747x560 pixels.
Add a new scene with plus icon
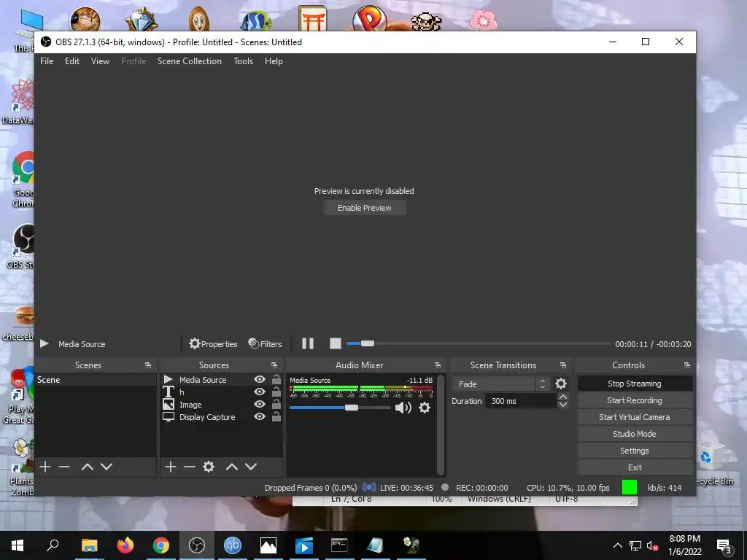(x=45, y=467)
